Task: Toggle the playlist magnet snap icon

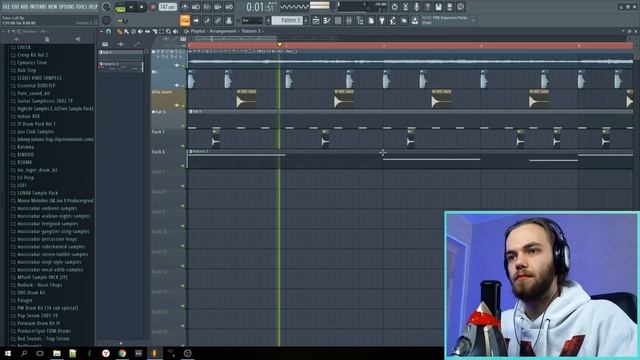Action: click(109, 31)
